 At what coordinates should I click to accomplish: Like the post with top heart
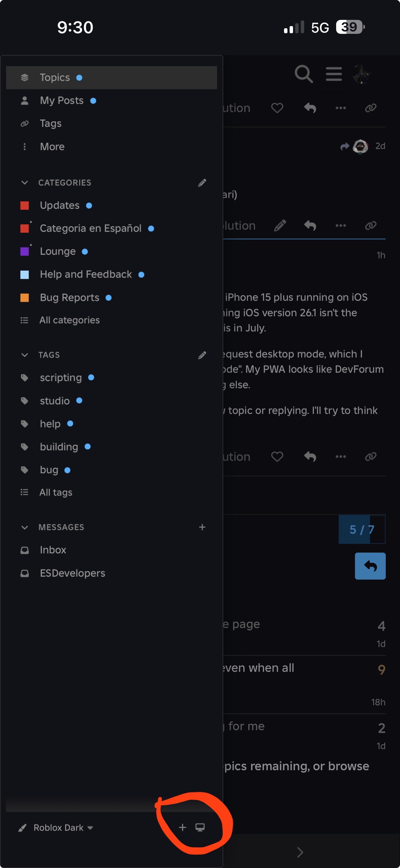pos(277,108)
